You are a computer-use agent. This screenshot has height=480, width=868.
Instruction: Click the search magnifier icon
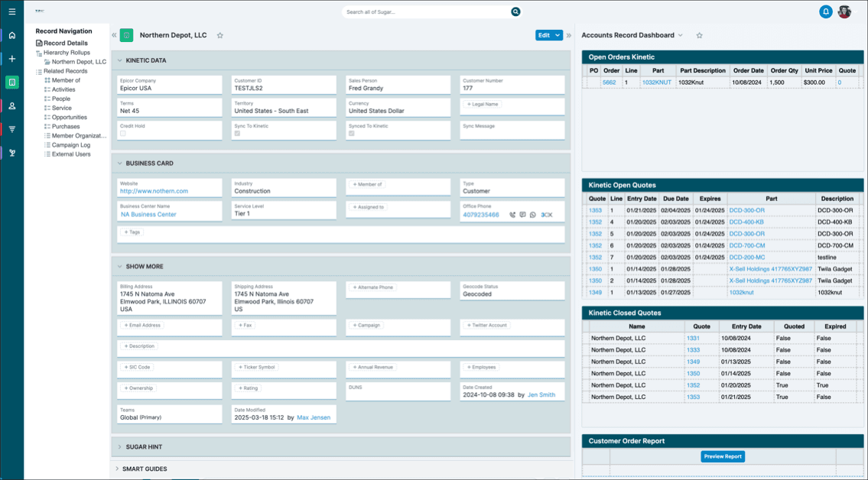click(x=515, y=11)
